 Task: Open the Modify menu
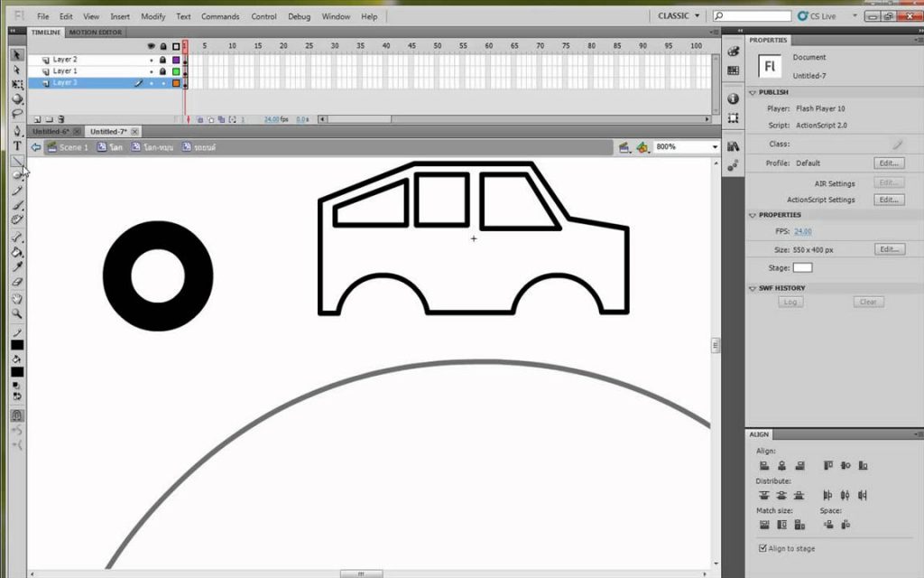(153, 16)
